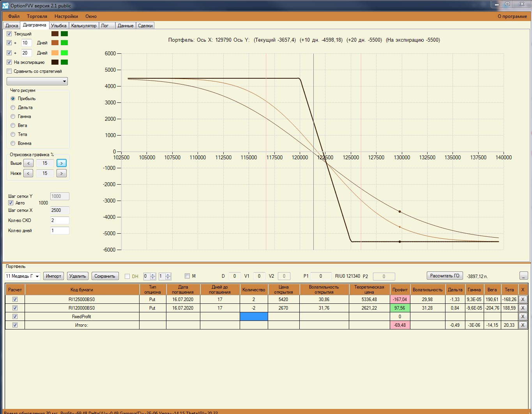This screenshot has width=532, height=414.
Task: Click the OptionFVV app icon in title bar
Action: [5, 5]
